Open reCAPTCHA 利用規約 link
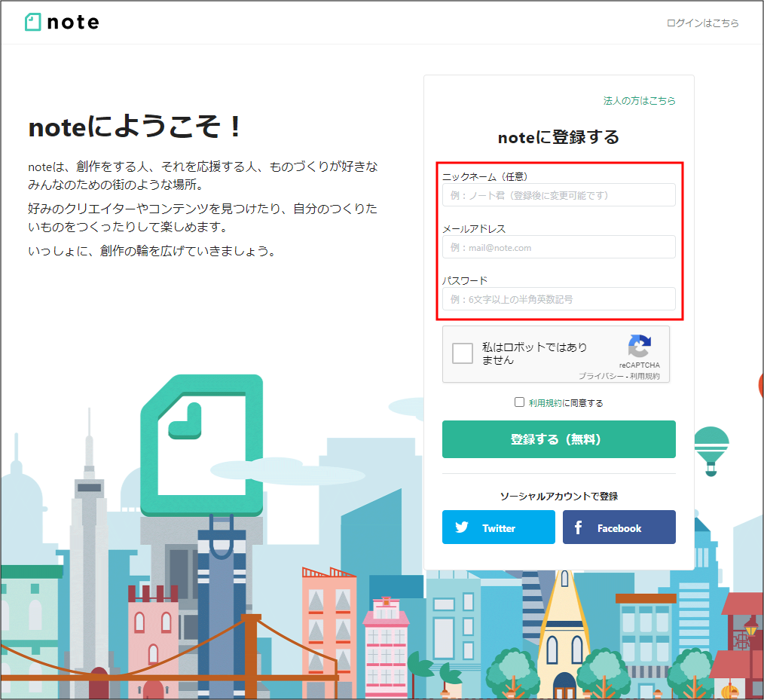764x700 pixels. pyautogui.click(x=645, y=376)
